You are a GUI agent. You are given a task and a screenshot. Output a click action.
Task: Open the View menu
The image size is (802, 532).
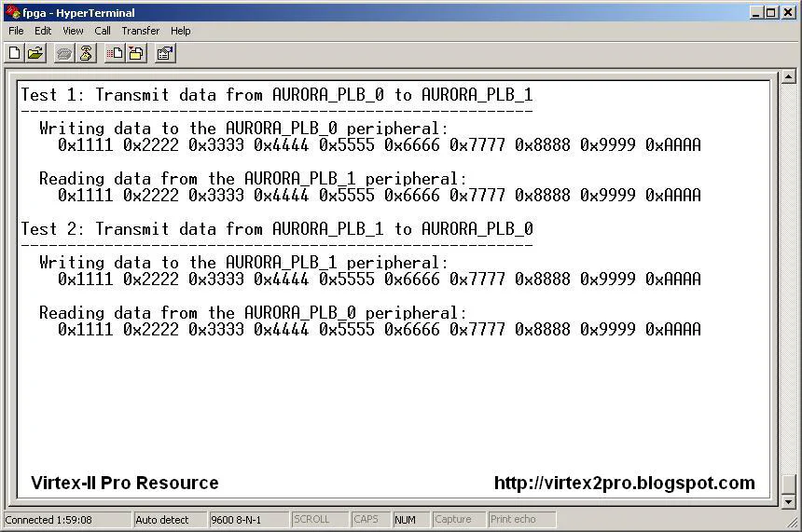tap(73, 31)
